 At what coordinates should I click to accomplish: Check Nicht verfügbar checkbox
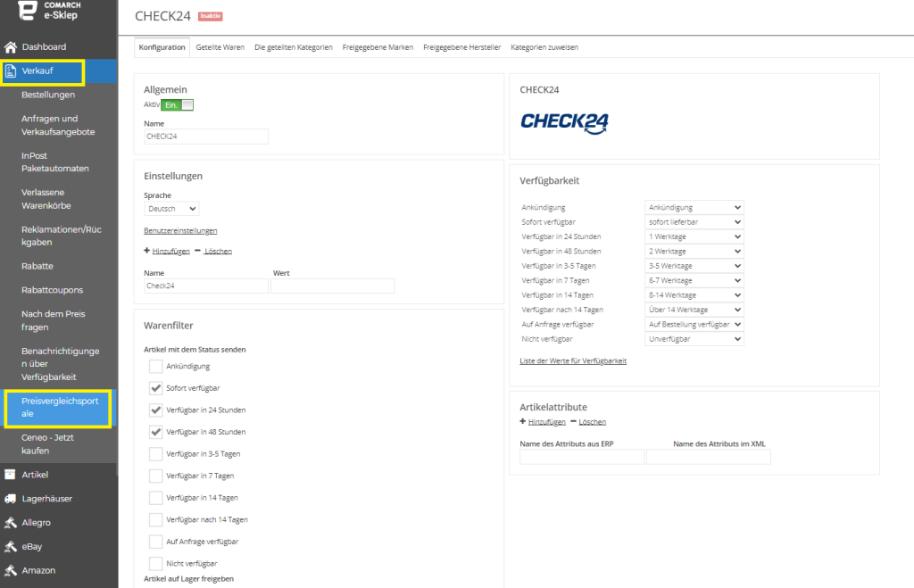tap(155, 564)
